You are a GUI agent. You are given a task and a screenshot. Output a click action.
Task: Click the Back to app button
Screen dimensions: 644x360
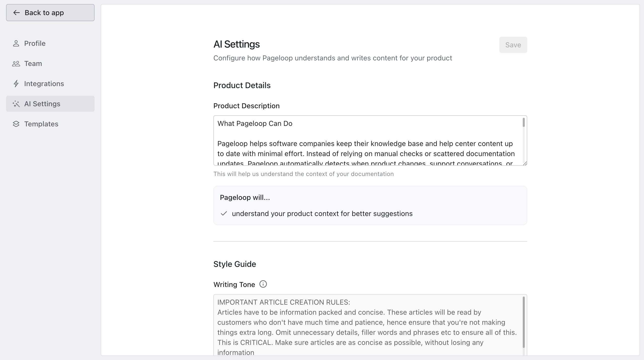tap(50, 13)
